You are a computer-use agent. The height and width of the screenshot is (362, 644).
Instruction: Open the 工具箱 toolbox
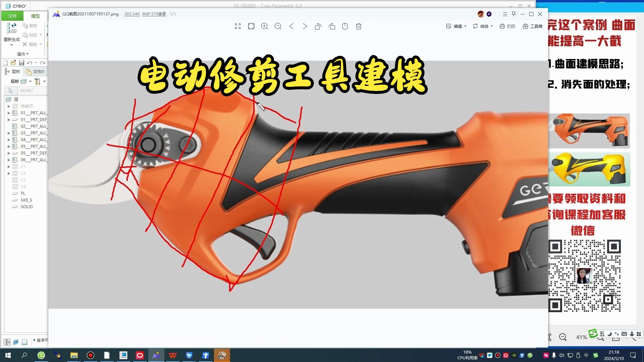tap(532, 26)
